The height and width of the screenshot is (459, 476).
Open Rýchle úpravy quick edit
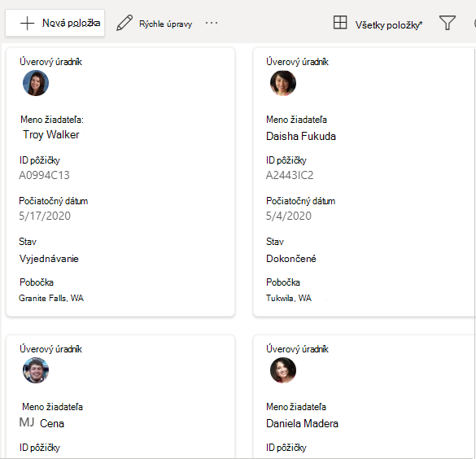pos(155,24)
